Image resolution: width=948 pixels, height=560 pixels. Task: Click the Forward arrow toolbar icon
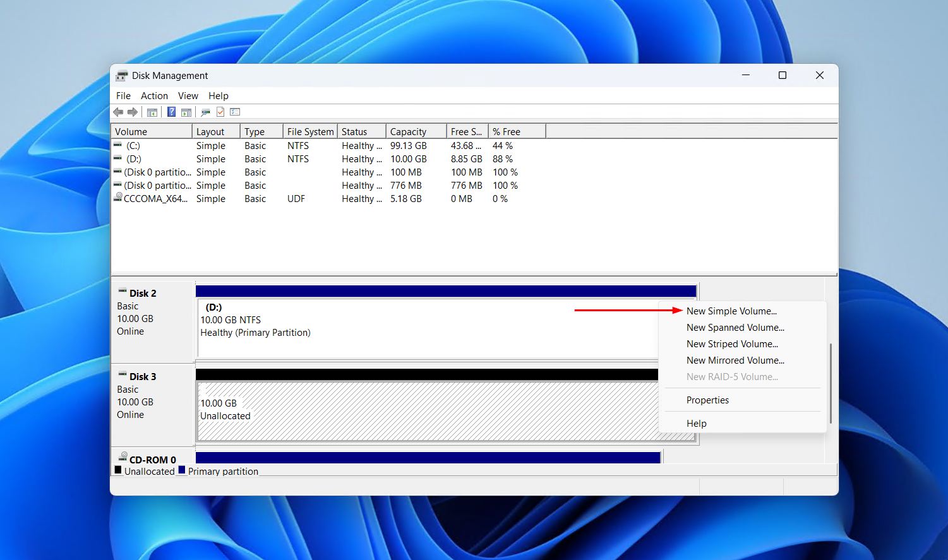click(x=133, y=112)
